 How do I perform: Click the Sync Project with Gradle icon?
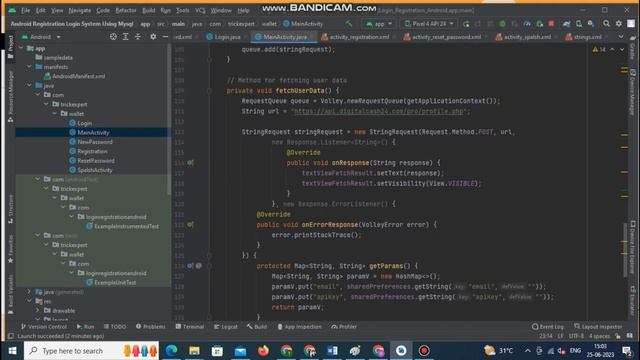pos(567,24)
